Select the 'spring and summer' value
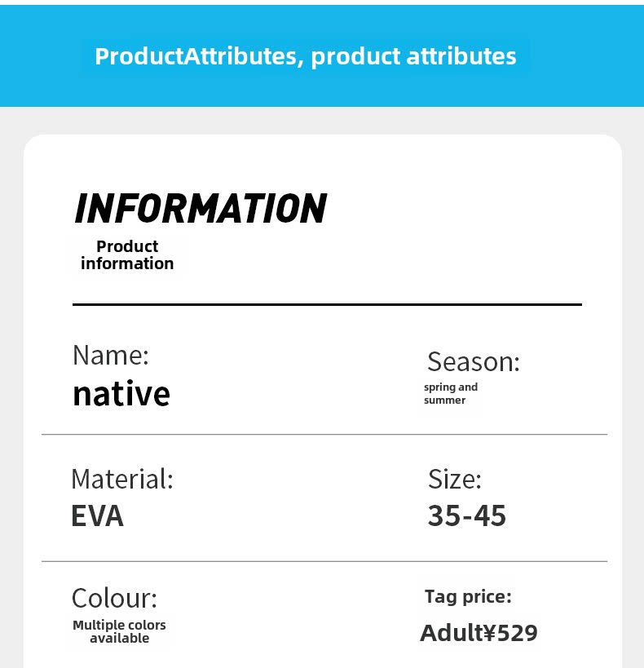Screen dimensions: 644x668 451,393
